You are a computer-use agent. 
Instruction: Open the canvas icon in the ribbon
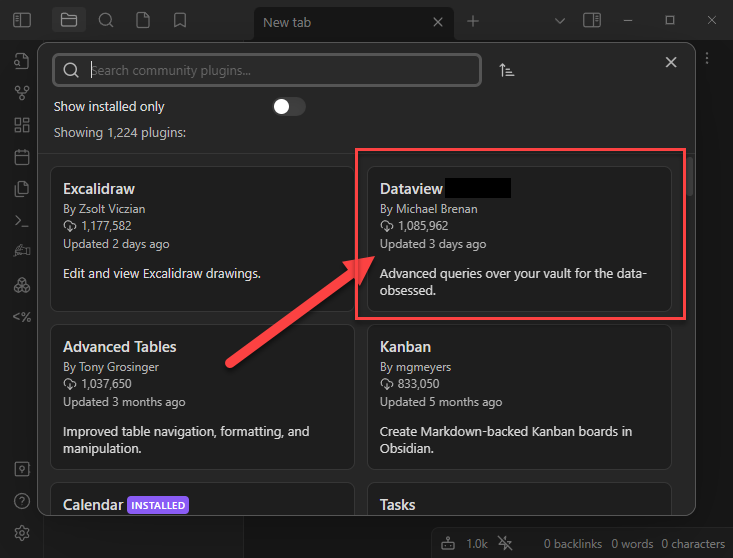coord(22,125)
